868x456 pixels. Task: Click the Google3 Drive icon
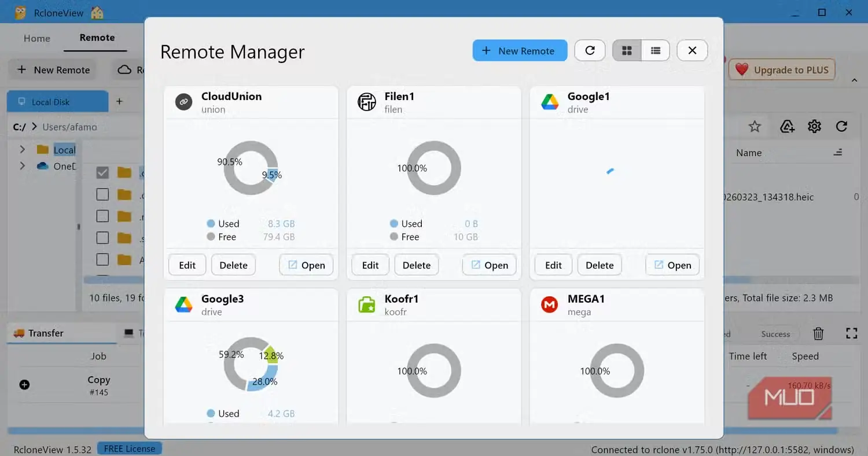coord(184,304)
